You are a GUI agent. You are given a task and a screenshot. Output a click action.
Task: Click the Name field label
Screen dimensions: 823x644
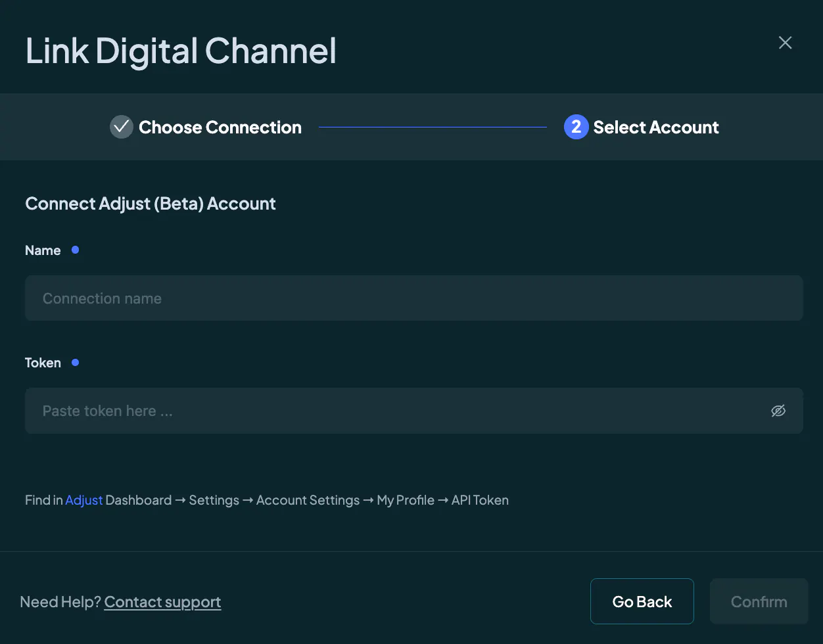pyautogui.click(x=43, y=250)
